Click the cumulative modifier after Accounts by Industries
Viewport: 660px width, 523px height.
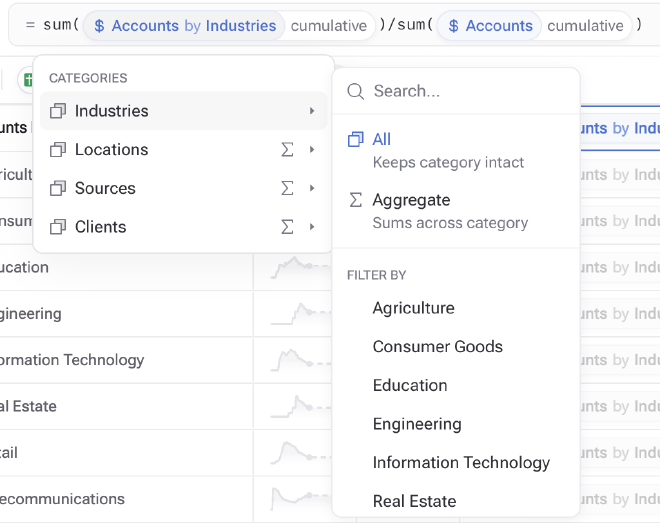point(329,26)
